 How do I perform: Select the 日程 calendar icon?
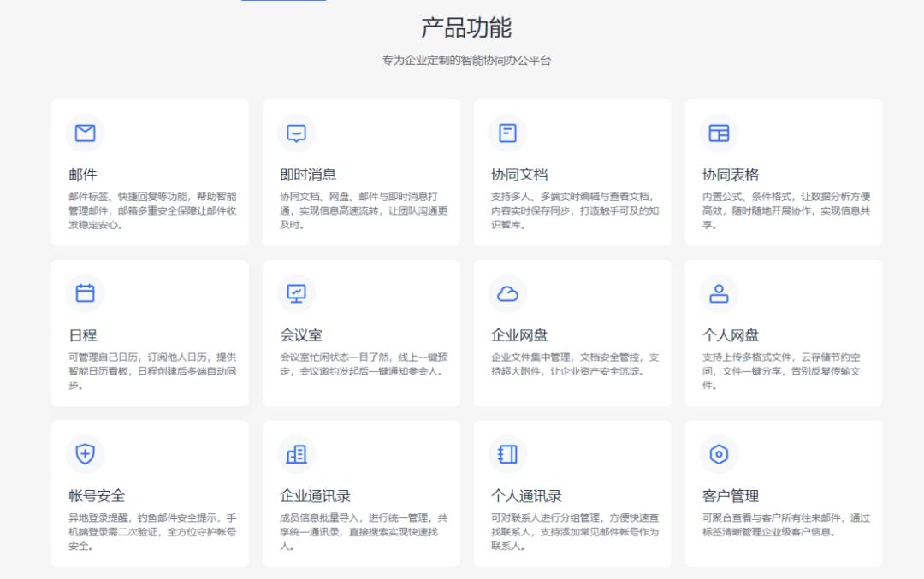(85, 293)
